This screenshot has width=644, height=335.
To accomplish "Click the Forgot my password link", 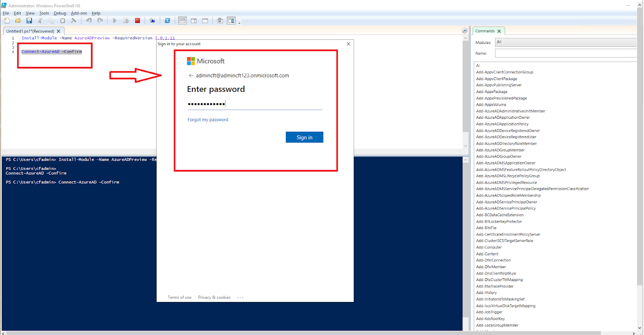I will [208, 120].
